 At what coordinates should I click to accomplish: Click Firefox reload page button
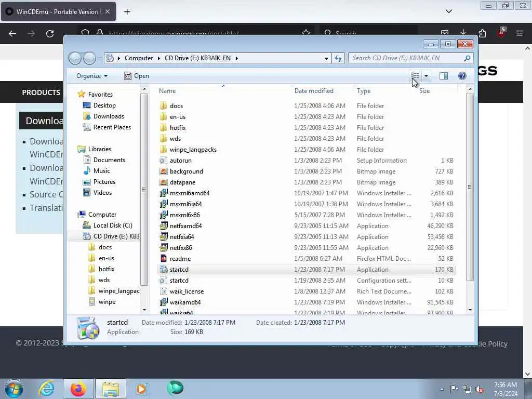coord(50,34)
